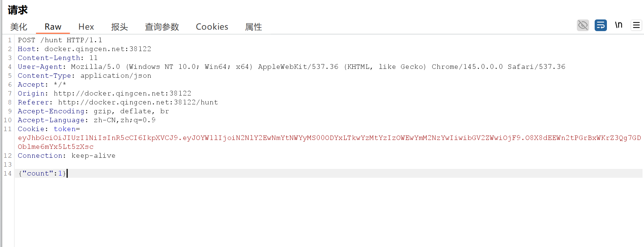Click the Content-Type application/json value
The width and height of the screenshot is (644, 247).
tap(116, 76)
